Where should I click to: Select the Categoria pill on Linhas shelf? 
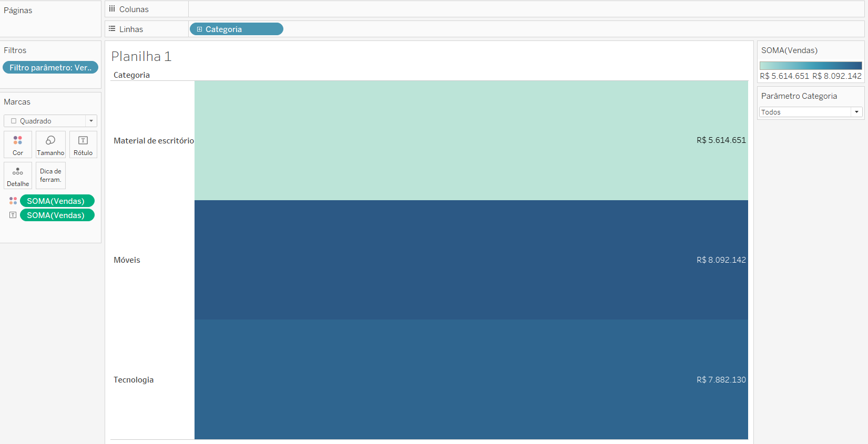tap(237, 29)
